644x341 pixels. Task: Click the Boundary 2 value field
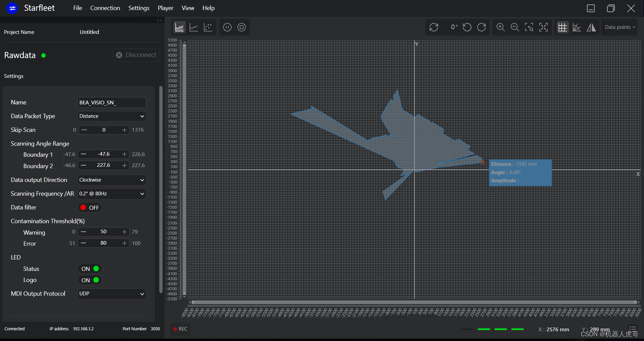pyautogui.click(x=104, y=165)
